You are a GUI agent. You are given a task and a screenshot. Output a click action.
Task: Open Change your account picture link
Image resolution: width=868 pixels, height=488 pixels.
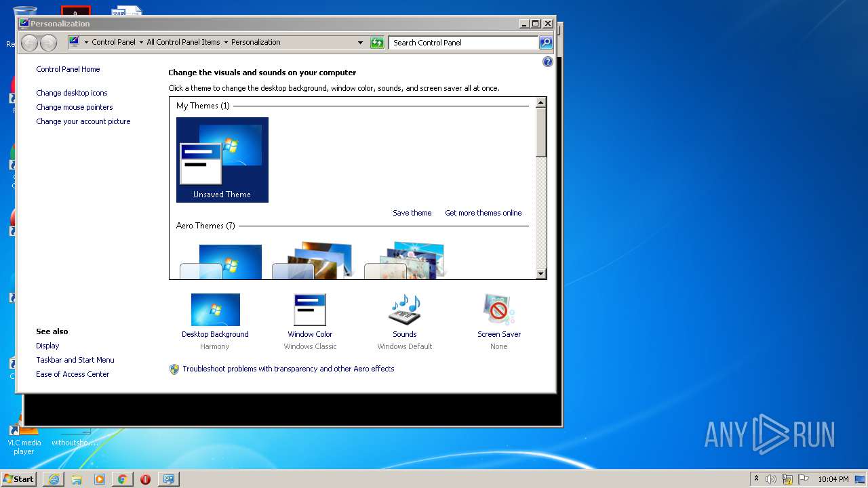tap(83, 121)
